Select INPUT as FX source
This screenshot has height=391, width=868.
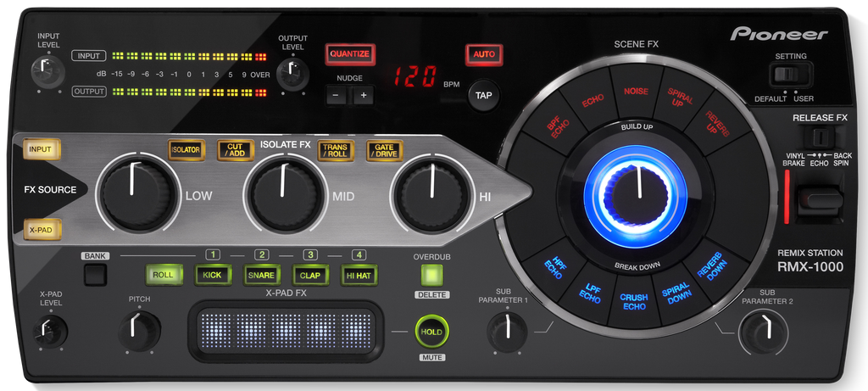tap(42, 149)
